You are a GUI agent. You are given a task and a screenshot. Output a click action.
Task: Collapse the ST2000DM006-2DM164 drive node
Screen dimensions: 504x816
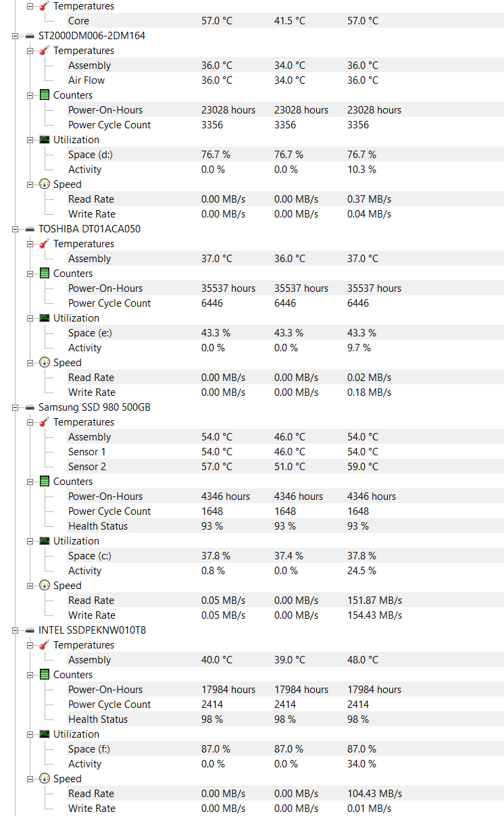pyautogui.click(x=15, y=36)
